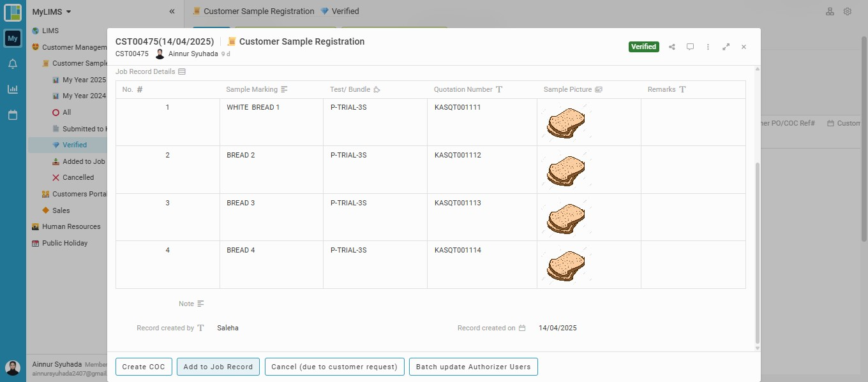Open the bread picture for BREAD 2

[567, 170]
